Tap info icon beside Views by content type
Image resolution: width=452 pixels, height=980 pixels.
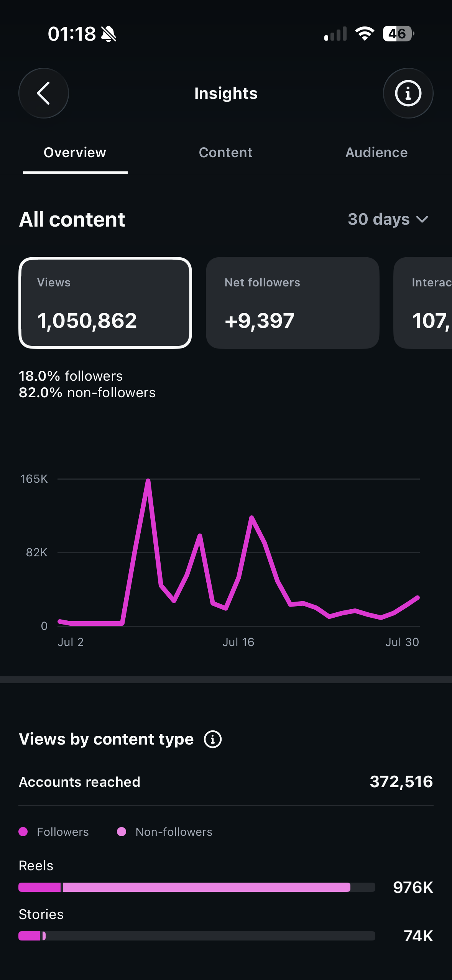(x=213, y=739)
